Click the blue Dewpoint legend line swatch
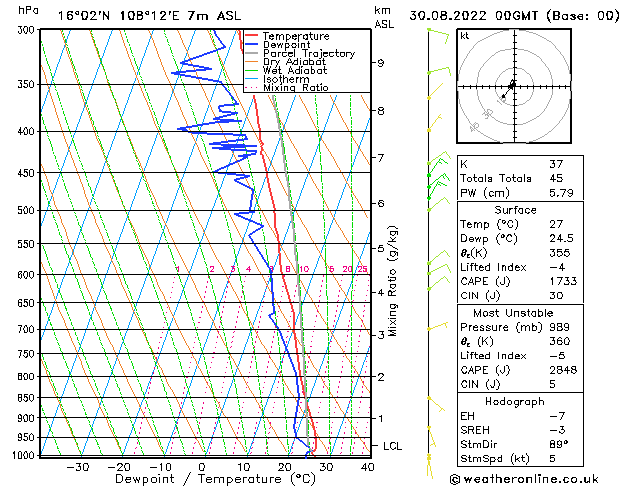 [x=252, y=45]
